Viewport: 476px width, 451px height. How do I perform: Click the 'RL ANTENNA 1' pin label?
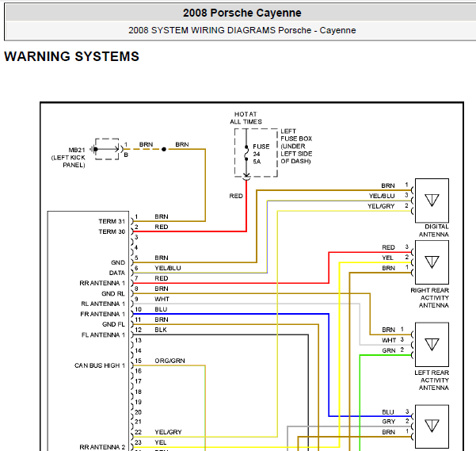[x=103, y=304]
